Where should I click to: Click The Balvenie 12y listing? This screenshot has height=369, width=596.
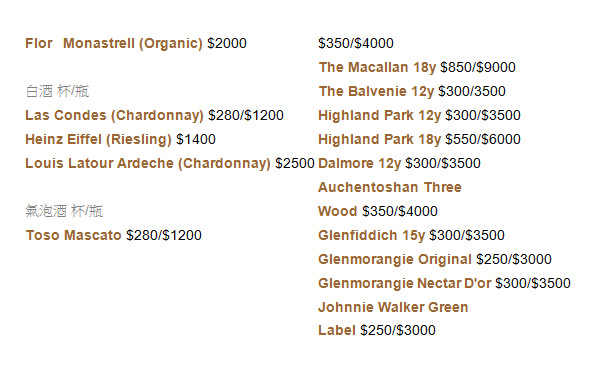376,91
